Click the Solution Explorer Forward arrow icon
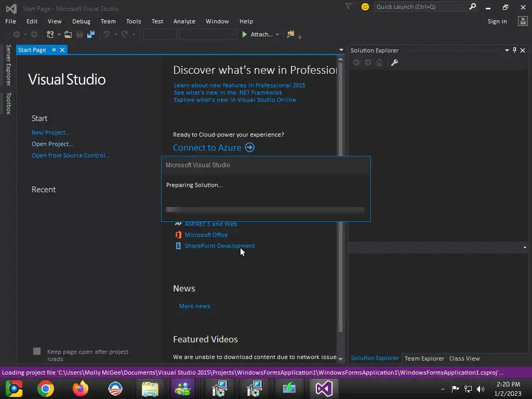532x399 pixels. 368,62
